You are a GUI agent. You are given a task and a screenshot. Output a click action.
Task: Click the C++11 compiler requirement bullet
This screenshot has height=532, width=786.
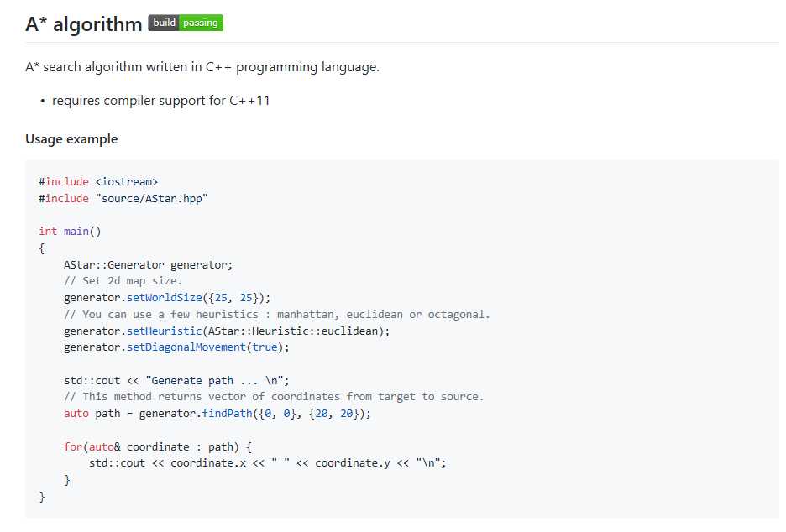pyautogui.click(x=161, y=101)
